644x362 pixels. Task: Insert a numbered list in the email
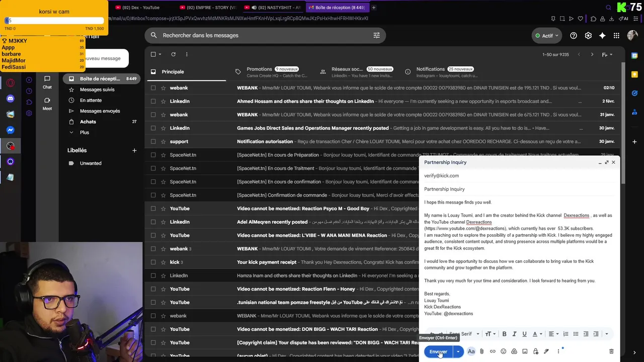click(566, 334)
